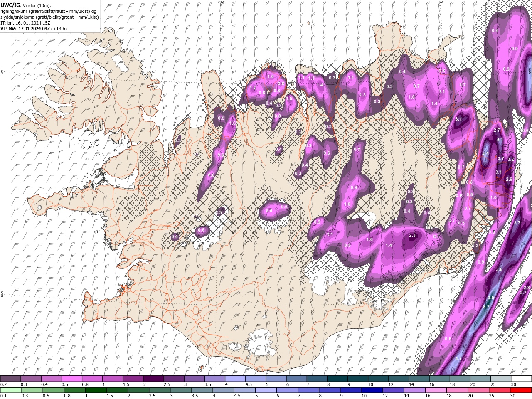Click the 2.8 value at the right edge

coord(526,288)
